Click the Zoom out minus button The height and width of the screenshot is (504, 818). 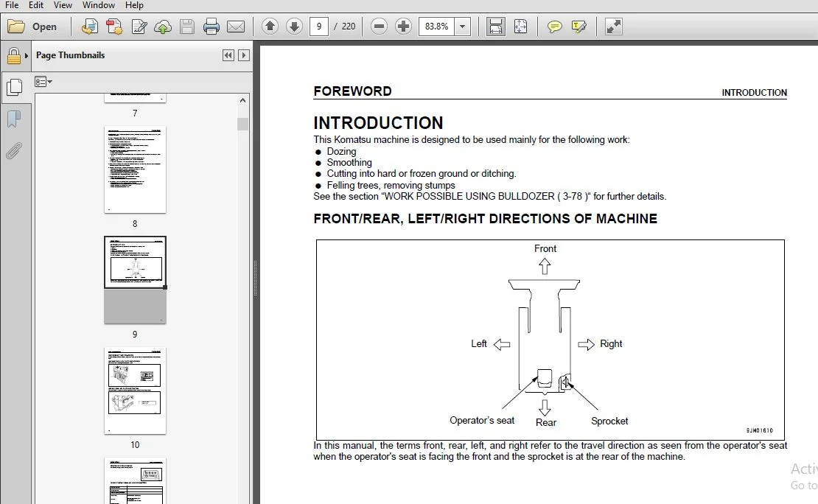tap(380, 26)
